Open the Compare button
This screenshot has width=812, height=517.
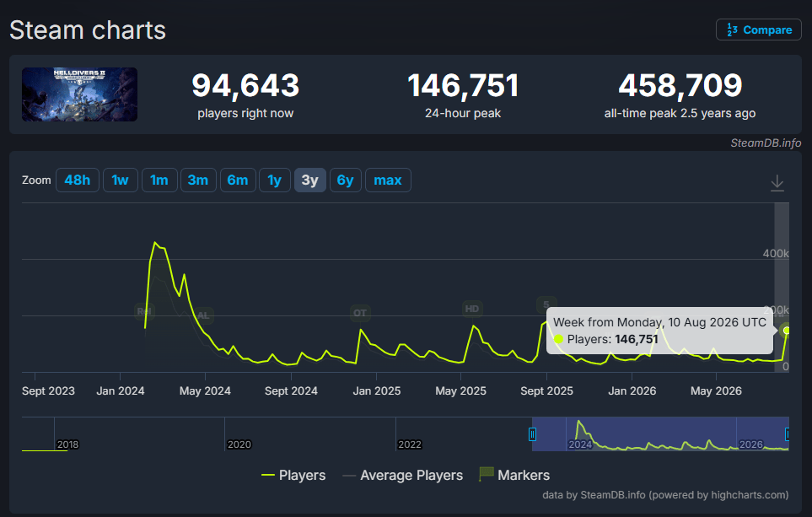click(758, 30)
